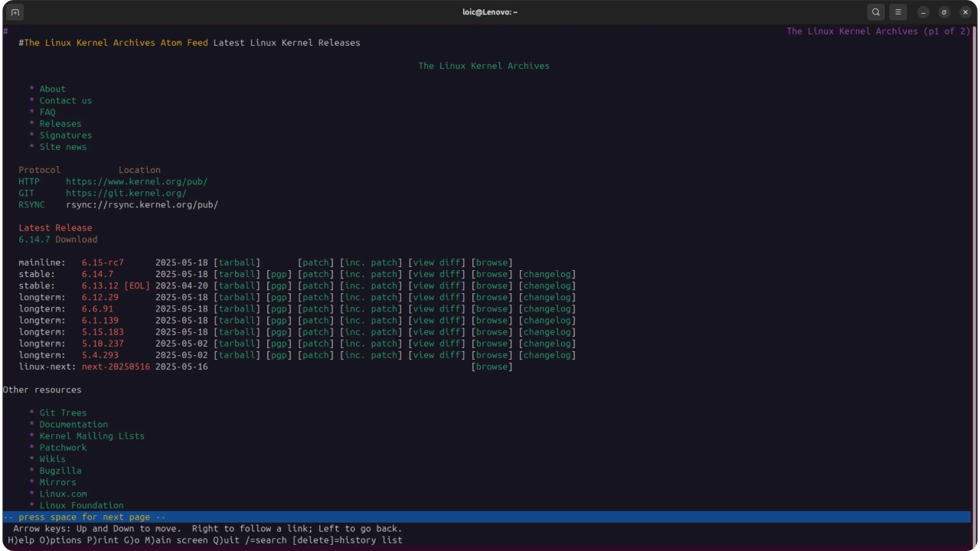The height and width of the screenshot is (551, 980).
Task: Close the terminal window
Action: [x=965, y=12]
